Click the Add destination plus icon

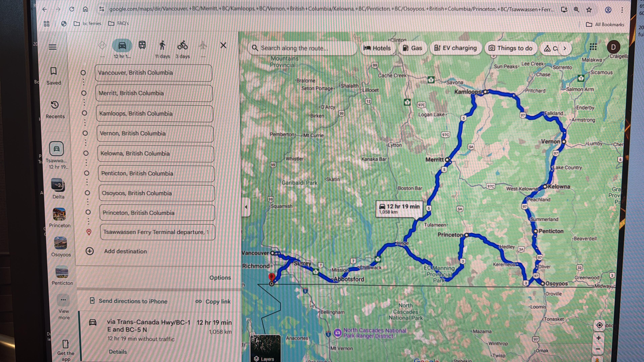[x=90, y=251]
